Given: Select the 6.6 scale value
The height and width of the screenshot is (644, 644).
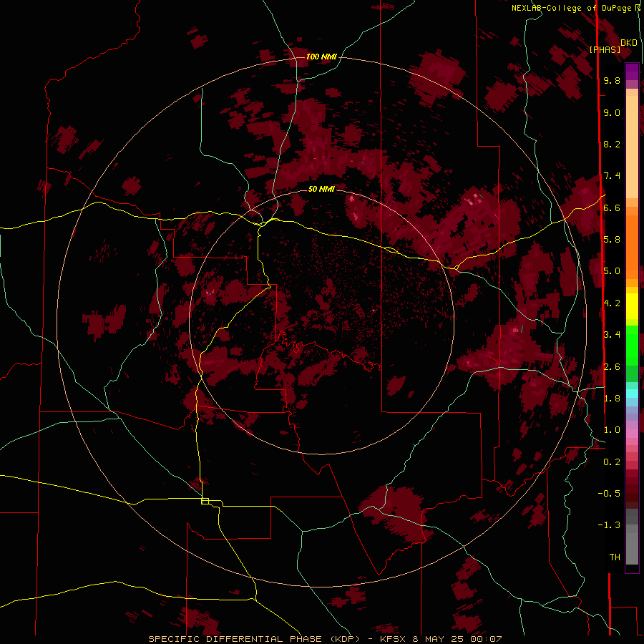Looking at the screenshot, I should pos(612,208).
